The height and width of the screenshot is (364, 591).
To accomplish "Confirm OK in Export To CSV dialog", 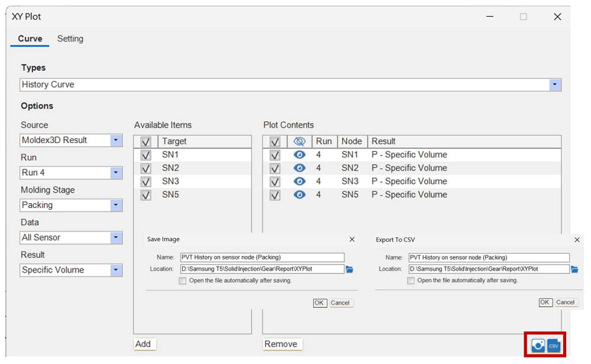I will pyautogui.click(x=545, y=303).
